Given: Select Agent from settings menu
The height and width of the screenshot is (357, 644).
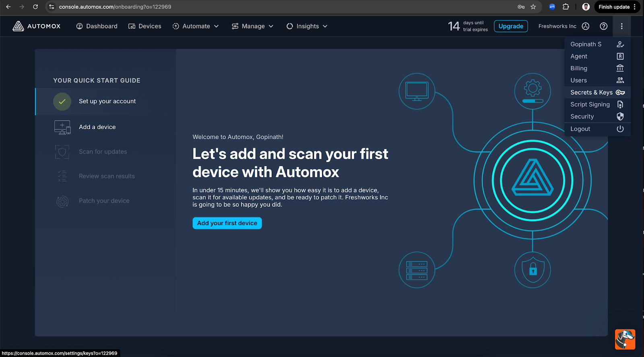Looking at the screenshot, I should coord(597,56).
